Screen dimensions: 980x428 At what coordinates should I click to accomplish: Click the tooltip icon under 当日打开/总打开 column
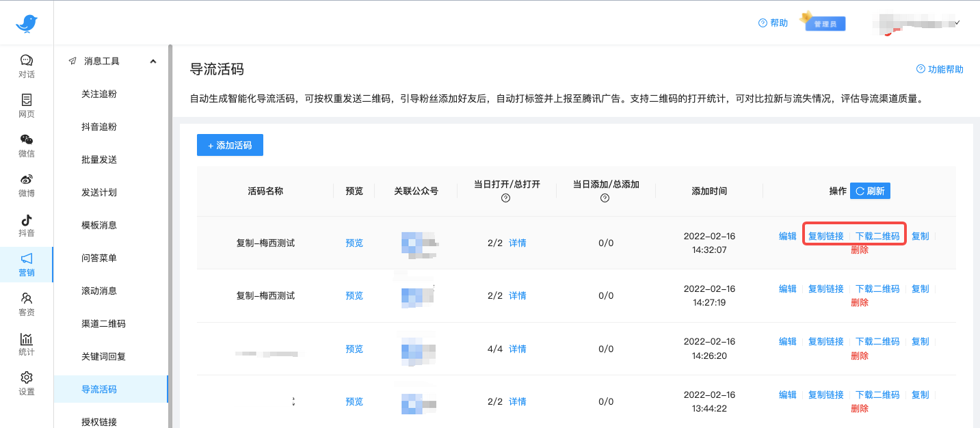[x=505, y=198]
